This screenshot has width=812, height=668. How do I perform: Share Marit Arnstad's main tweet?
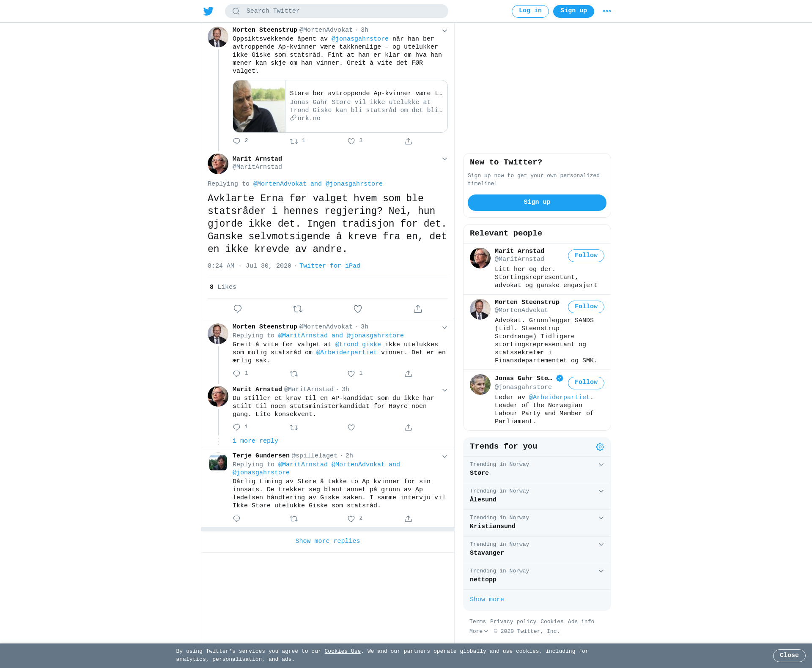pyautogui.click(x=418, y=309)
